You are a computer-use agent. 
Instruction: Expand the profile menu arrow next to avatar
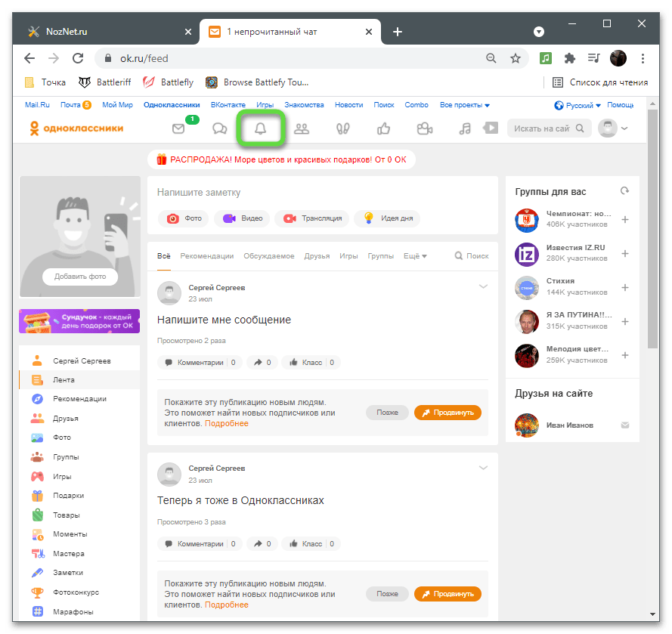[x=624, y=128]
